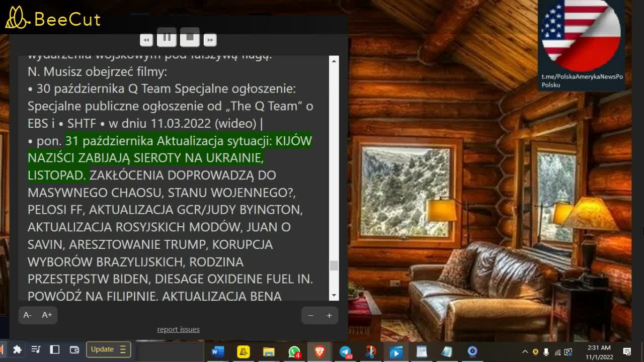Increase font size with A+ button
Screen dimensions: 644x362
point(47,315)
